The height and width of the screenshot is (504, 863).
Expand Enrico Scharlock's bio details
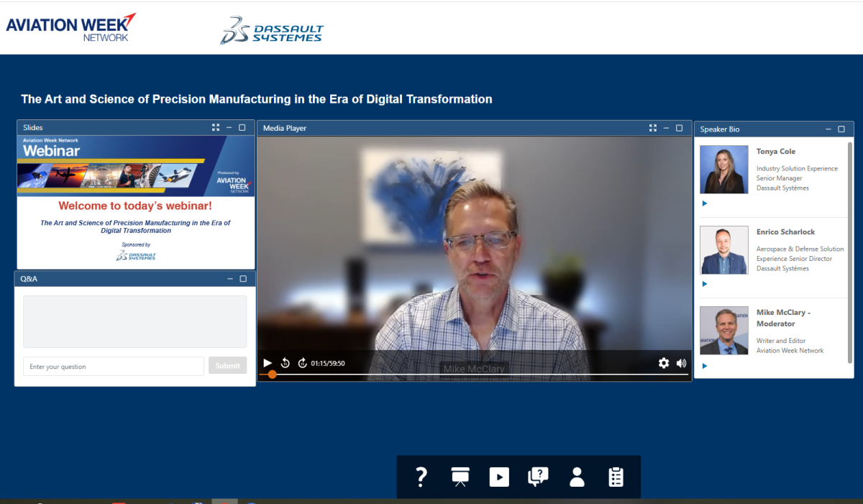coord(705,284)
